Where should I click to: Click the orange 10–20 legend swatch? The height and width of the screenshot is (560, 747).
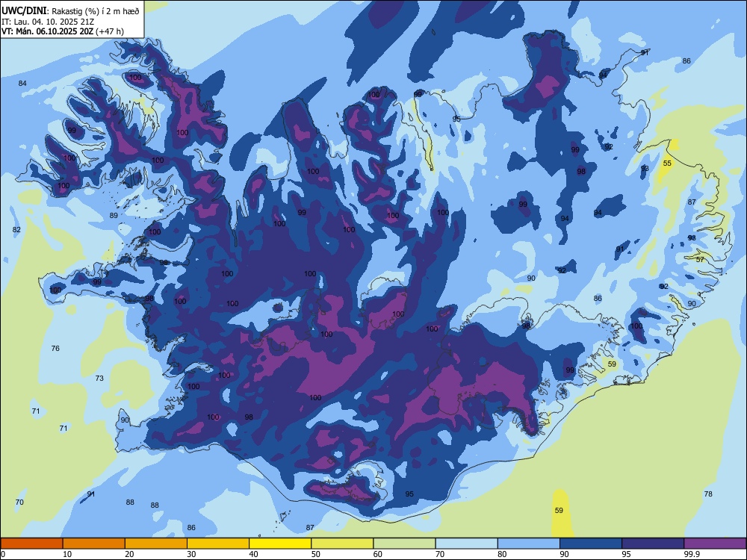coord(94,544)
